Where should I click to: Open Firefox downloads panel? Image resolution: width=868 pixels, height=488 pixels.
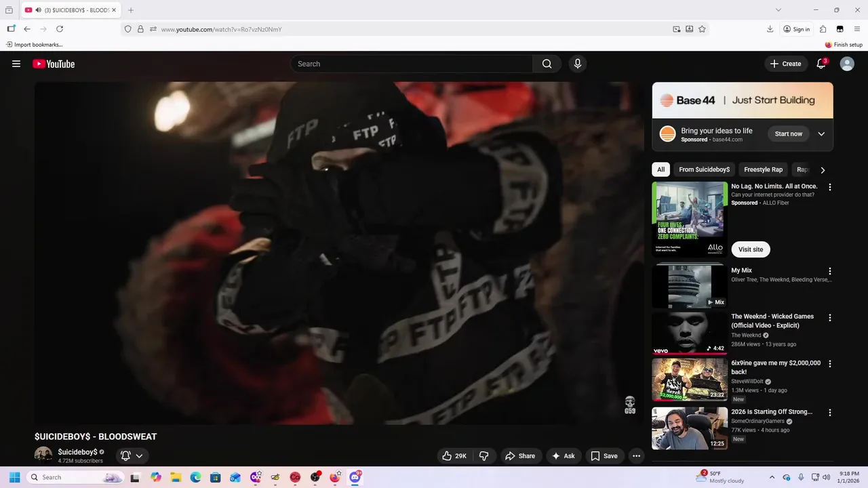click(770, 29)
